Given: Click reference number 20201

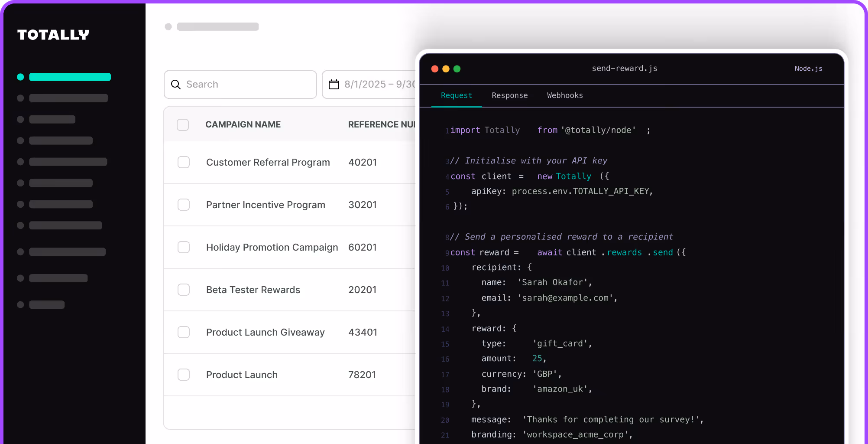Looking at the screenshot, I should [363, 290].
